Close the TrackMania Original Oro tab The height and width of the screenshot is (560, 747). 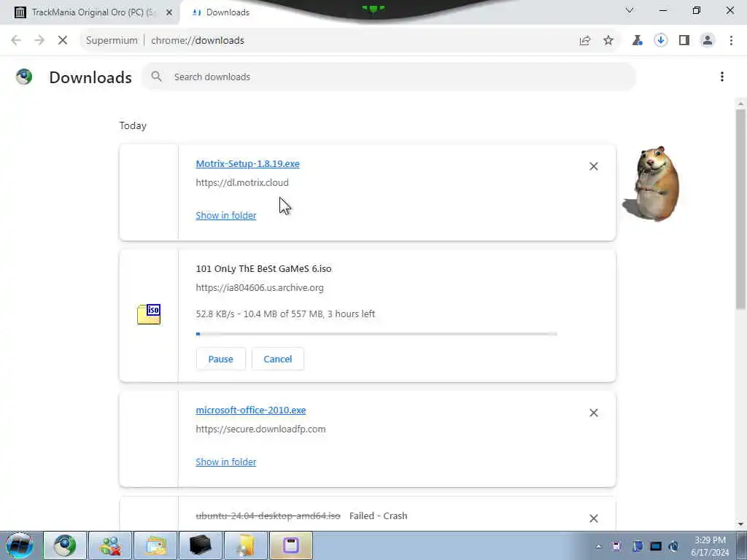169,13
